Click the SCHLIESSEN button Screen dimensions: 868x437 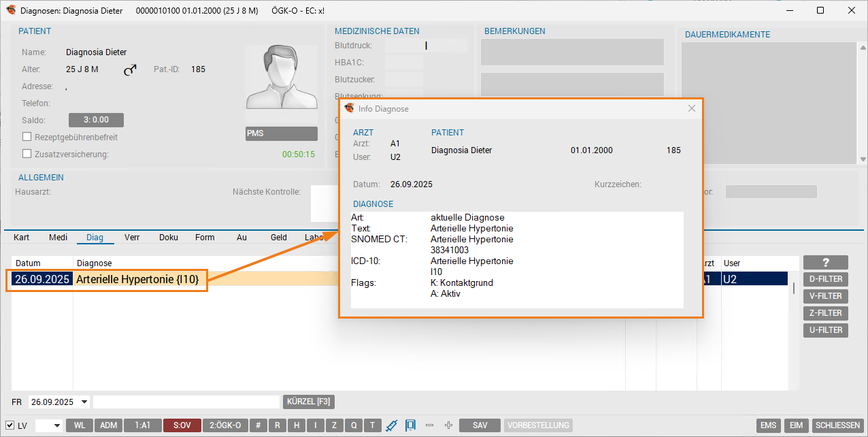837,425
